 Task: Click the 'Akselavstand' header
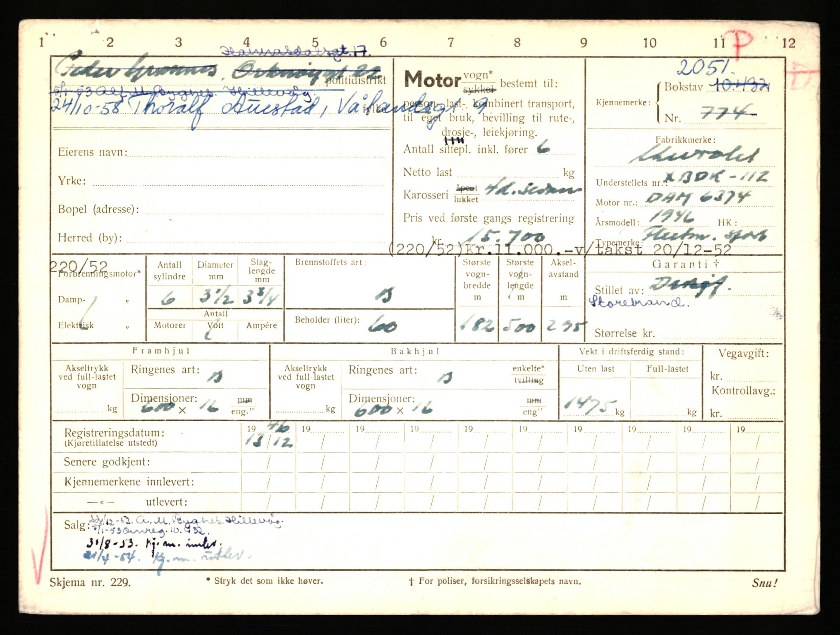point(563,279)
